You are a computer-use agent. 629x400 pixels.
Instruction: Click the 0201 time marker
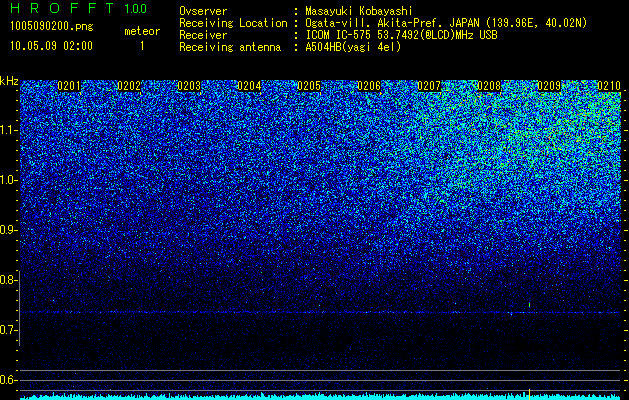(69, 86)
